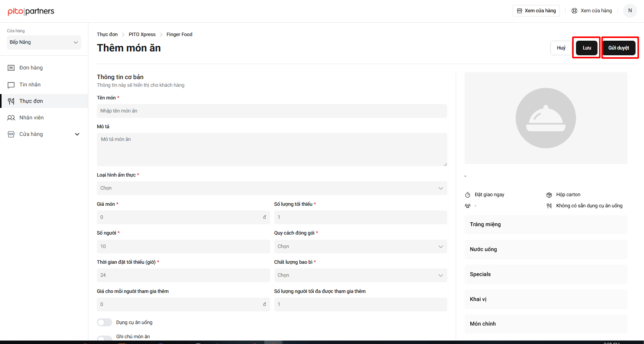This screenshot has width=644, height=344.
Task: Click the outlined Xem cửa hàng button
Action: coord(536,11)
